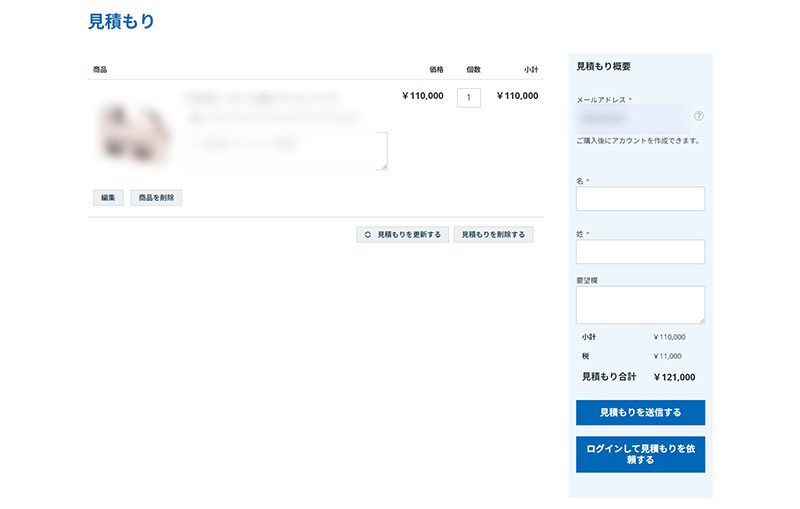Screen dimensions: 800x509
Task: Focus the メールアドレス input field
Action: click(x=633, y=119)
